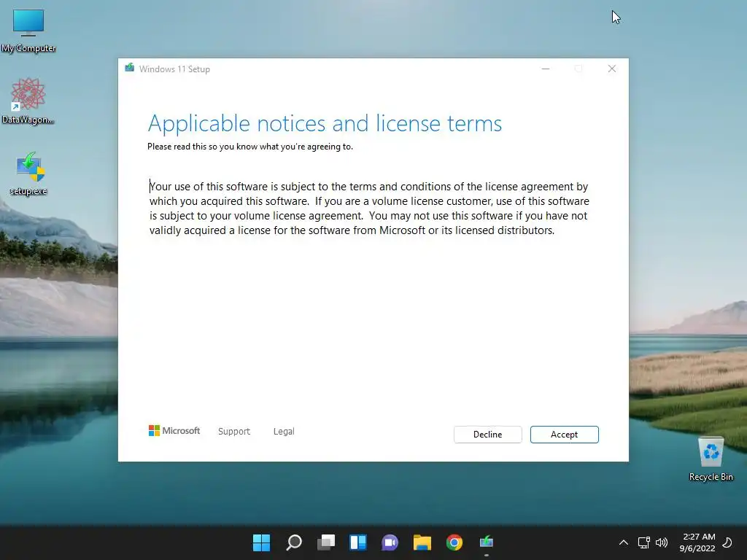Open File Explorer from taskbar
The image size is (747, 560).
[x=422, y=542]
